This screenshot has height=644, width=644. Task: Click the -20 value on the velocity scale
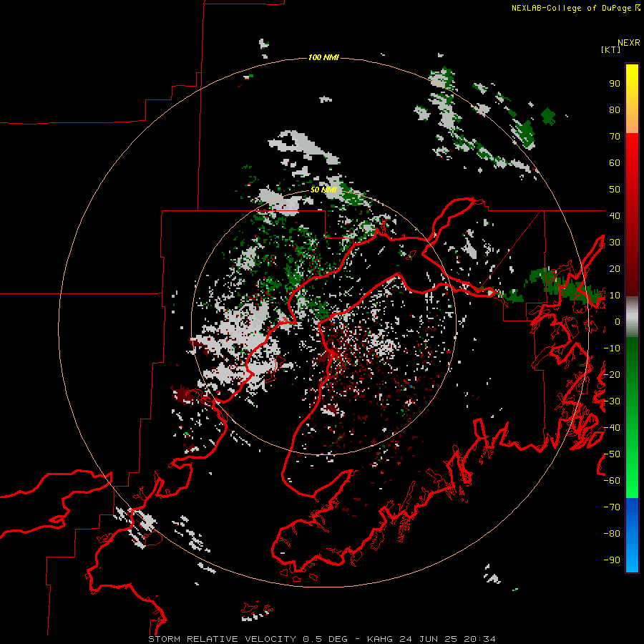tap(612, 374)
